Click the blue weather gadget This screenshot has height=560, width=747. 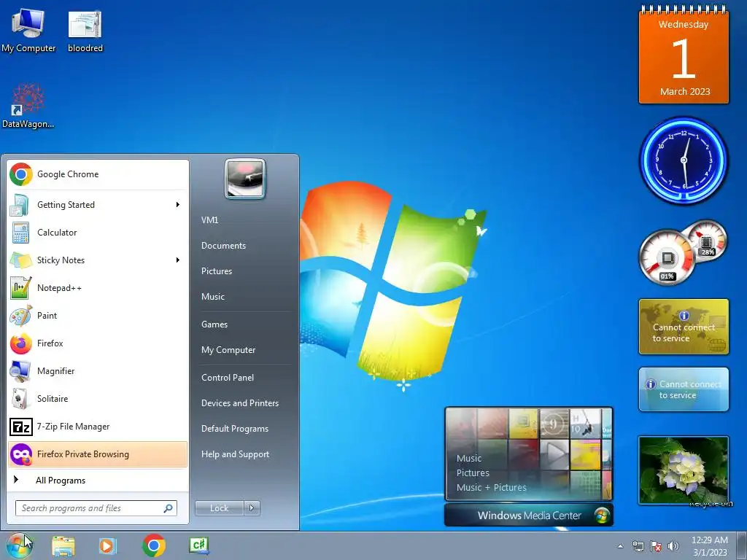click(x=684, y=389)
